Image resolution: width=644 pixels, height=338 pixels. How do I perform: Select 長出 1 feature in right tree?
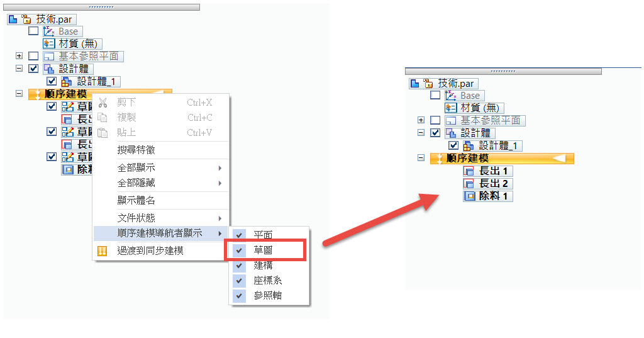[x=487, y=171]
